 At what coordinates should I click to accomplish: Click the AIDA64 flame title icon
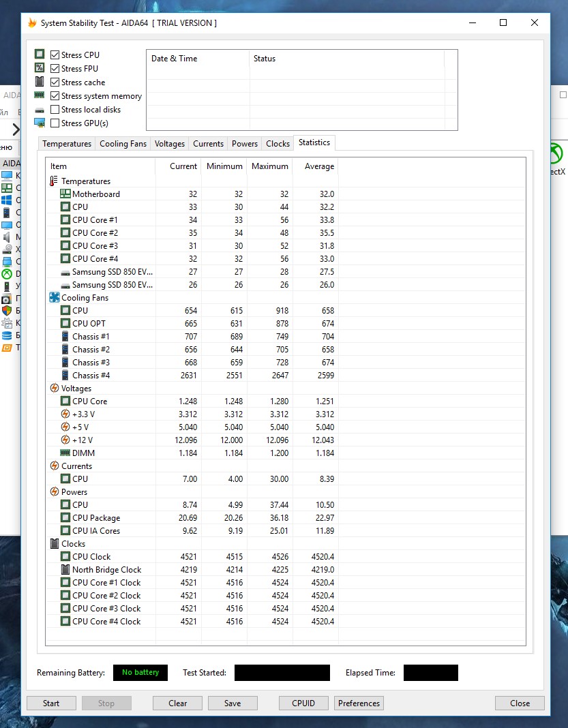click(x=32, y=22)
